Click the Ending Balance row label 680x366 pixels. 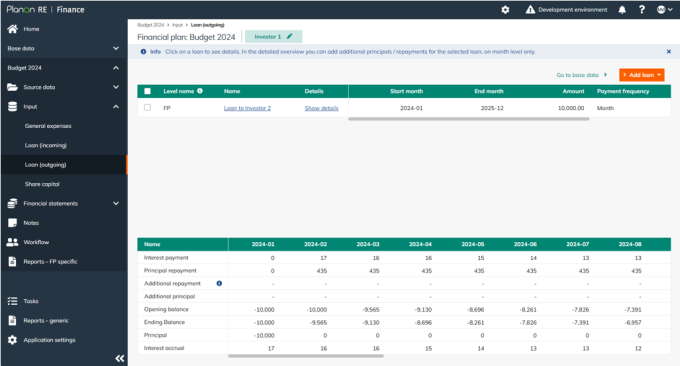coord(164,322)
